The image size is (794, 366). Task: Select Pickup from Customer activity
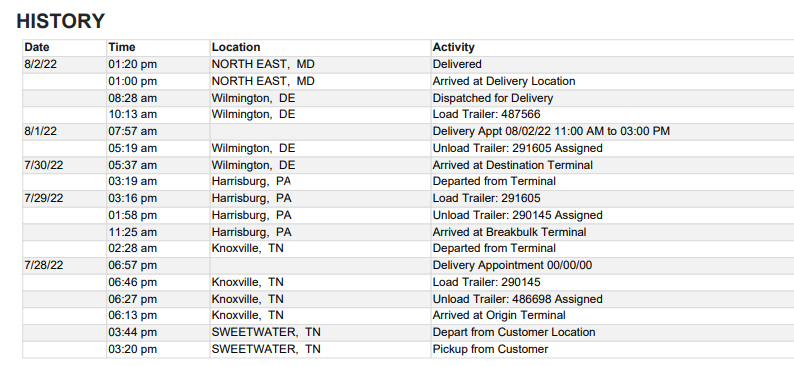490,349
